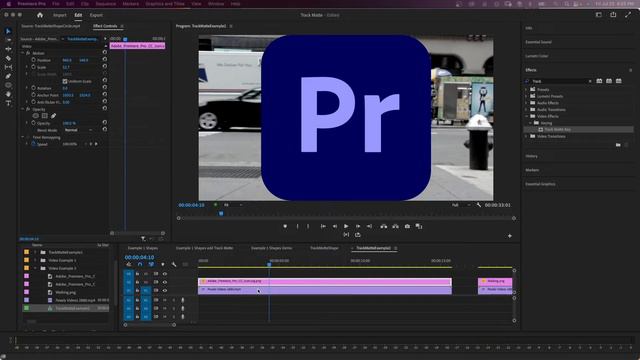Click Lift button in Program monitor

click(384, 226)
